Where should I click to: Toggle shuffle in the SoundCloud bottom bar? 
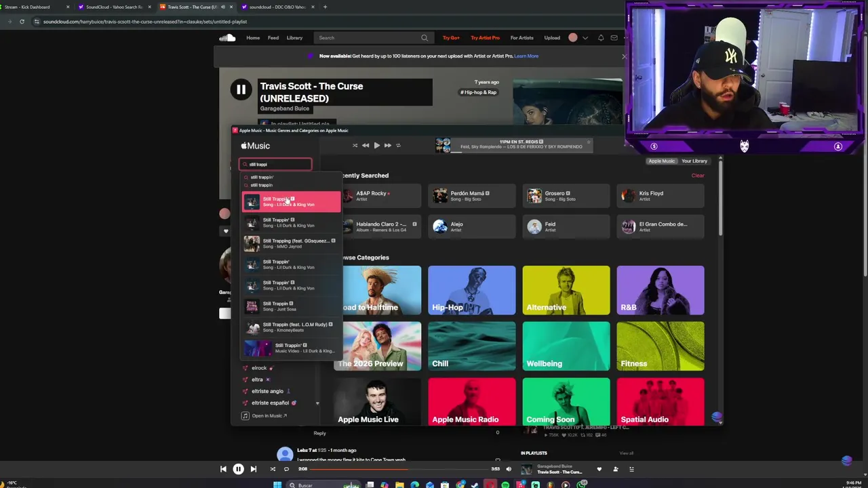pos(273,469)
